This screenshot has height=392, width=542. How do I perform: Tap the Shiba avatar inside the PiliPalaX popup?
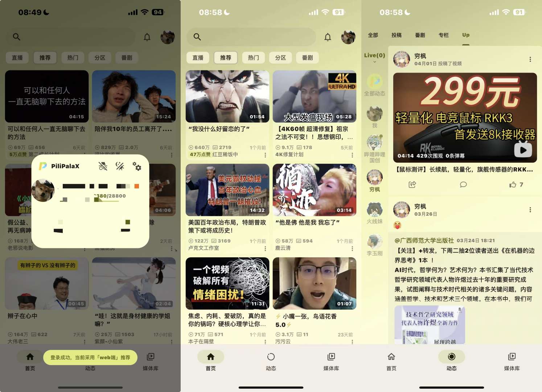point(43,190)
